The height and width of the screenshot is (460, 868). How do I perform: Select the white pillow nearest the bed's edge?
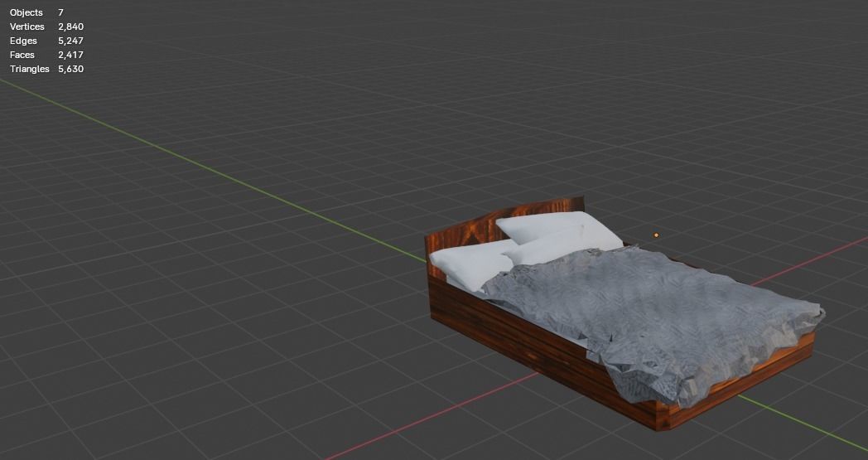point(470,265)
